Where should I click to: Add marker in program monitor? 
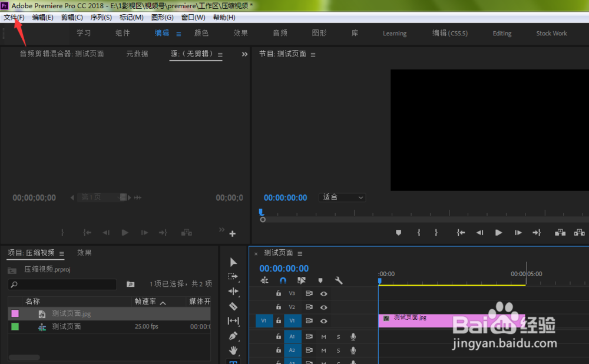399,233
